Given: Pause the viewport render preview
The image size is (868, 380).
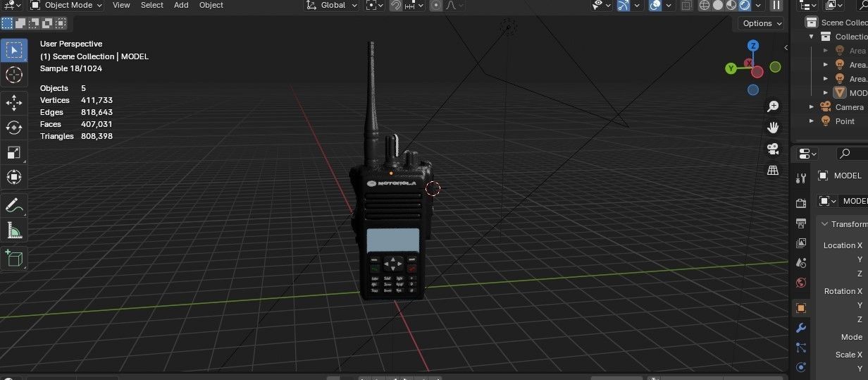Looking at the screenshot, I should [x=776, y=5].
